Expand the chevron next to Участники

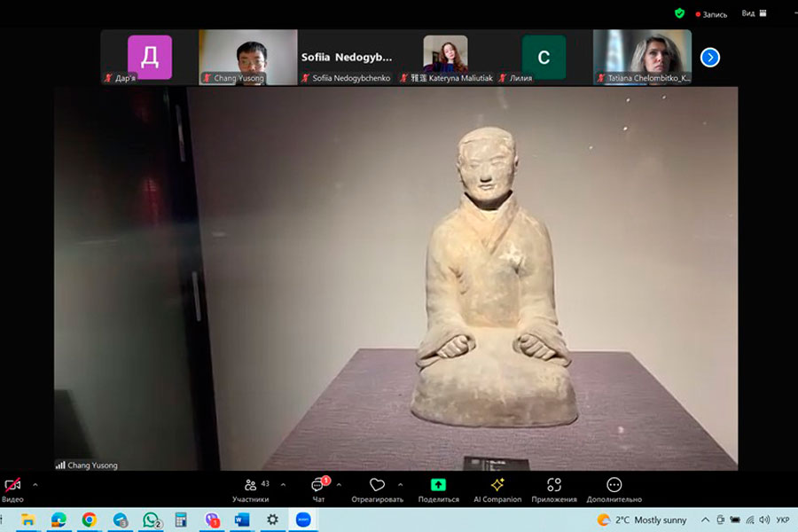[283, 484]
